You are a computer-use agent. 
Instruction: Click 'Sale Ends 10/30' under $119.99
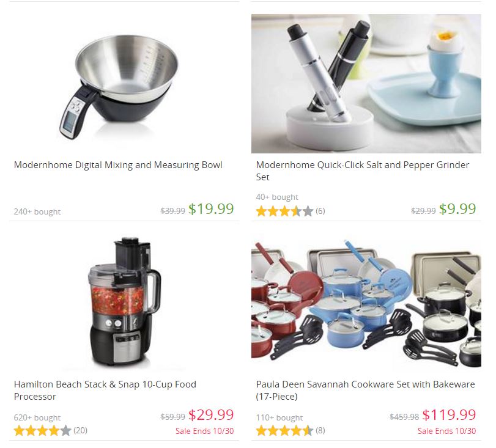(x=446, y=431)
